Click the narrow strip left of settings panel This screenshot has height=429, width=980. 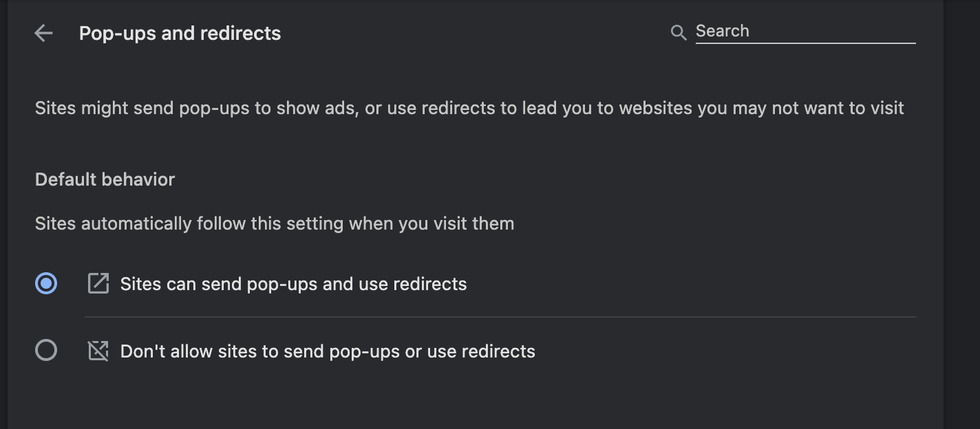pyautogui.click(x=3, y=206)
